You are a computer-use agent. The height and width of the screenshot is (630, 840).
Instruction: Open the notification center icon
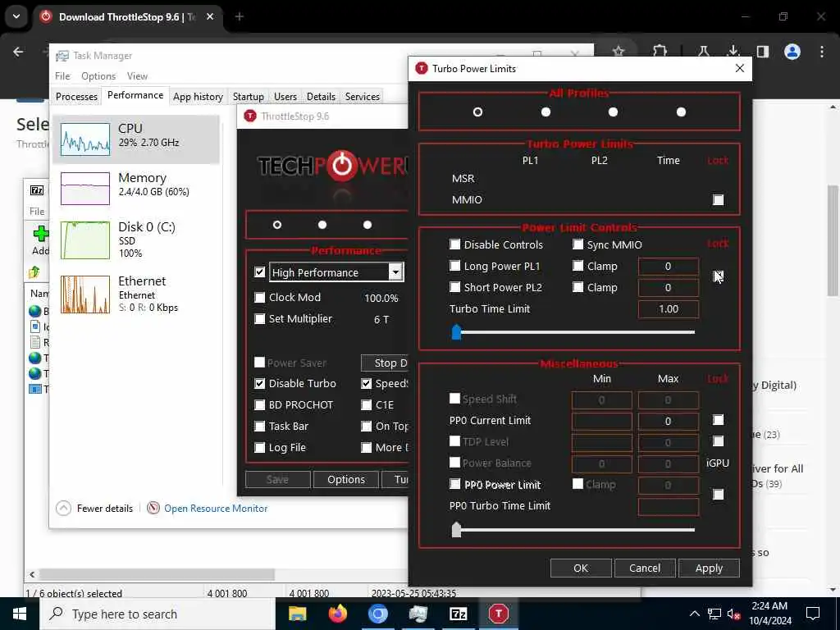813,614
